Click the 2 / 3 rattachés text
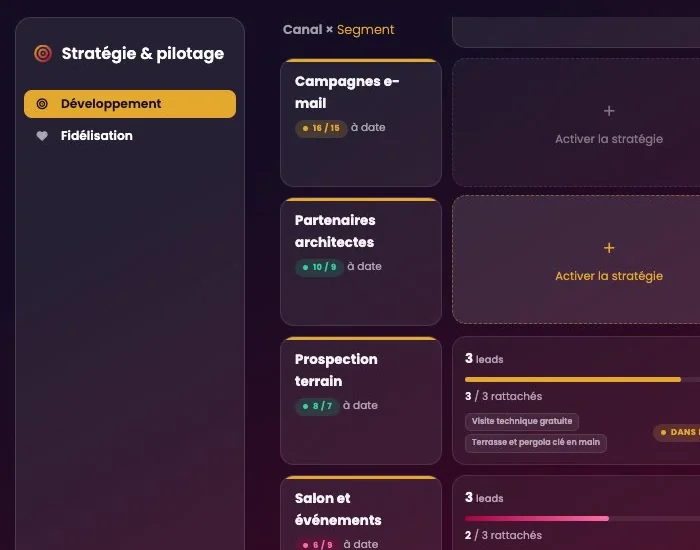Screen dimensions: 700x550 point(503,535)
